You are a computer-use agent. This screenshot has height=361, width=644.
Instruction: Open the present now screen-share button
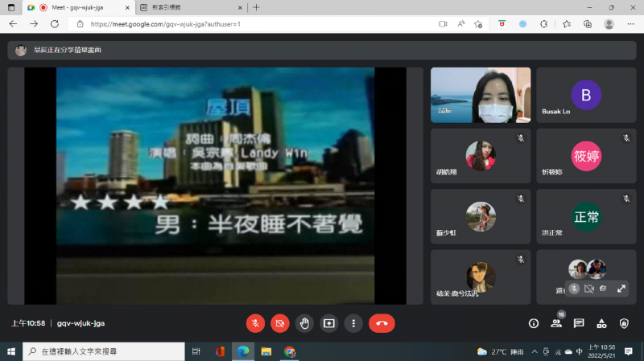pos(329,323)
